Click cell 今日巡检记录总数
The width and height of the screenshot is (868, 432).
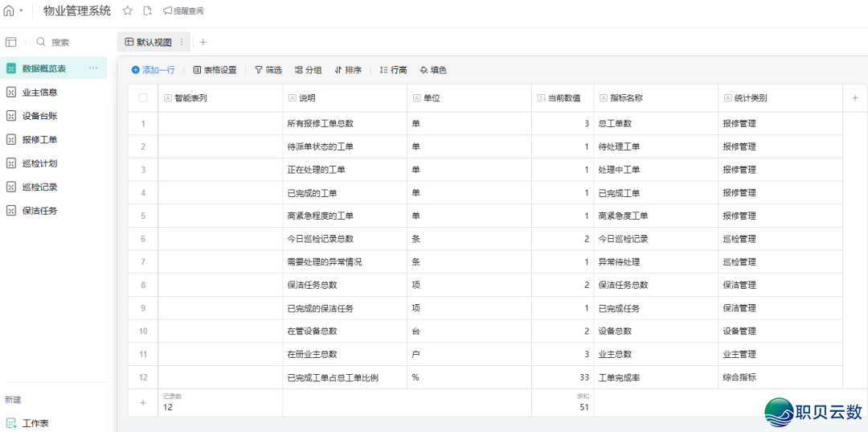(345, 239)
